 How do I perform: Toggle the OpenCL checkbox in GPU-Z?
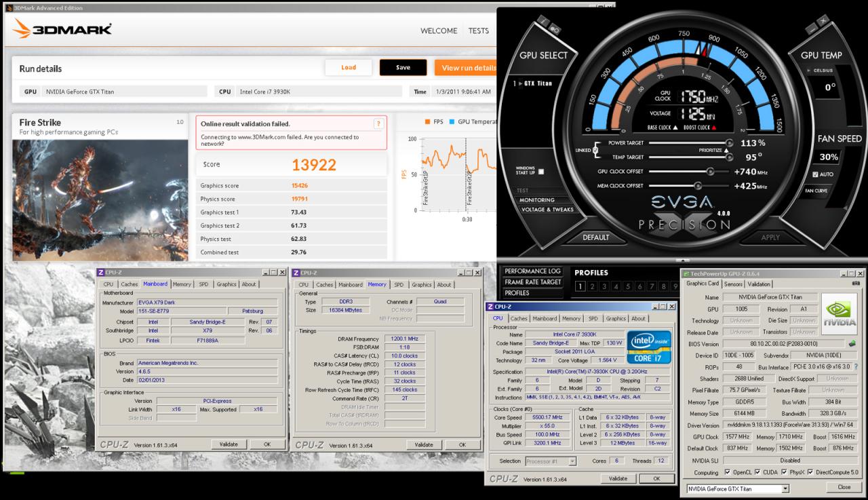point(728,472)
